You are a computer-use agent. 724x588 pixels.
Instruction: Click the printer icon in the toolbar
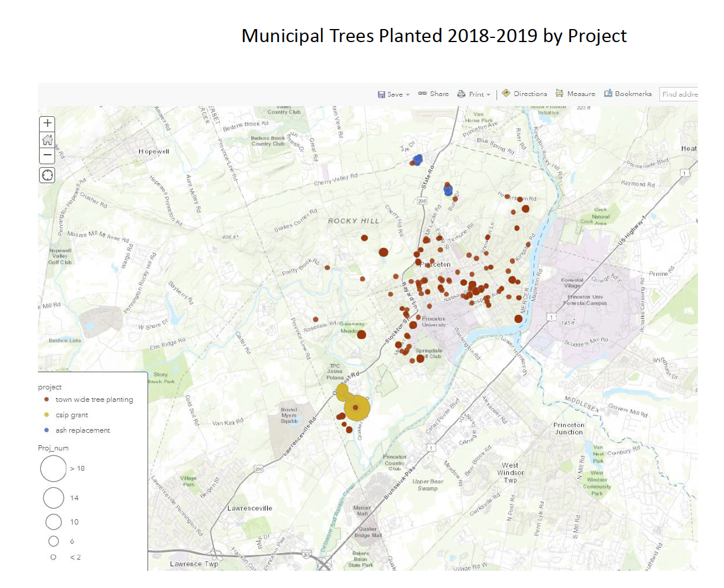[x=461, y=94]
